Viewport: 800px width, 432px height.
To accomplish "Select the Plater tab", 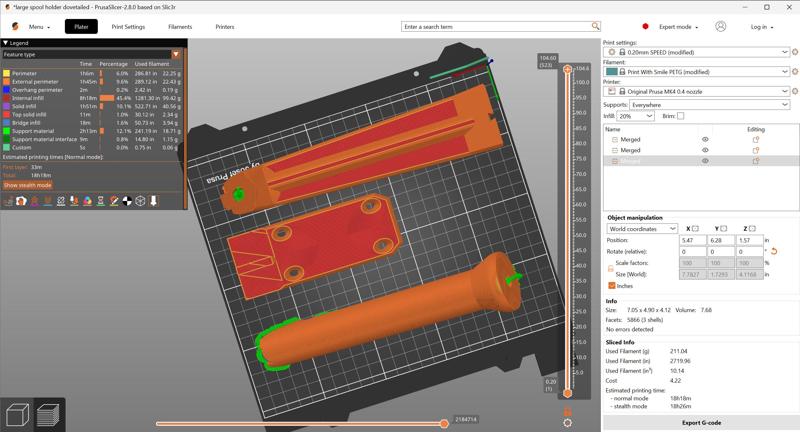I will click(81, 27).
